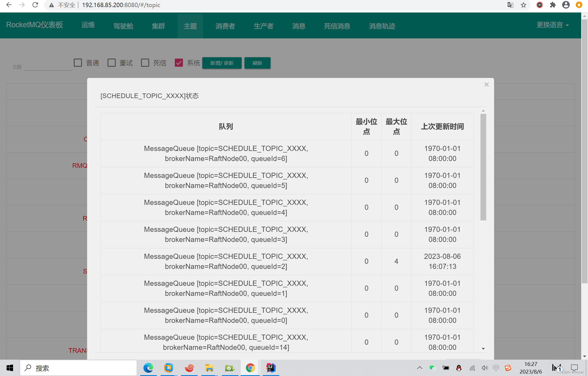Click the dialog's vertical scrollbar thumb
The height and width of the screenshot is (376, 588).
click(x=483, y=167)
